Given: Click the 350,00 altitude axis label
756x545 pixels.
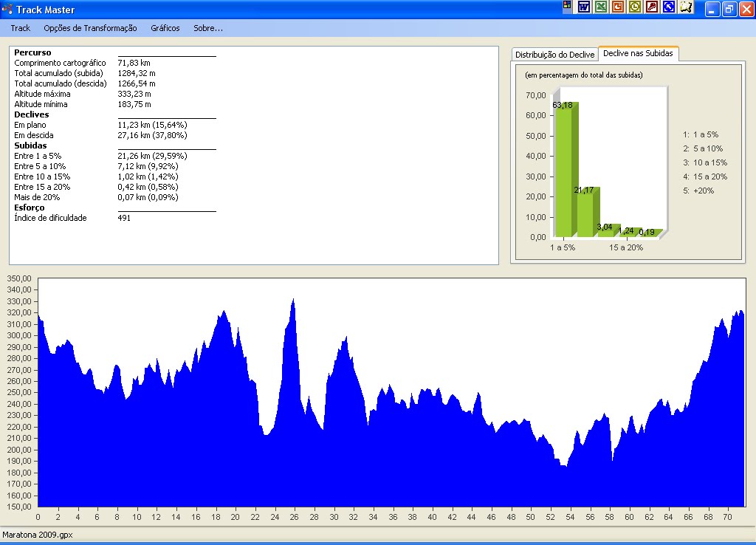Looking at the screenshot, I should (x=19, y=278).
